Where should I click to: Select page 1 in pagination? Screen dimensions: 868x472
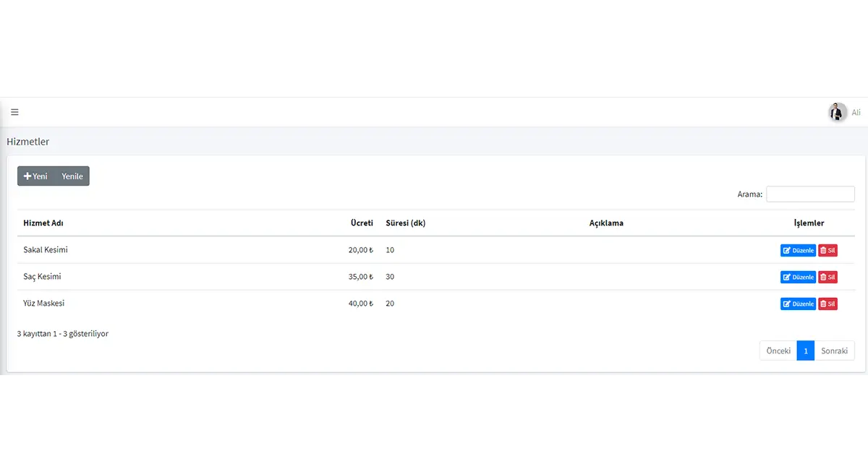pos(806,351)
